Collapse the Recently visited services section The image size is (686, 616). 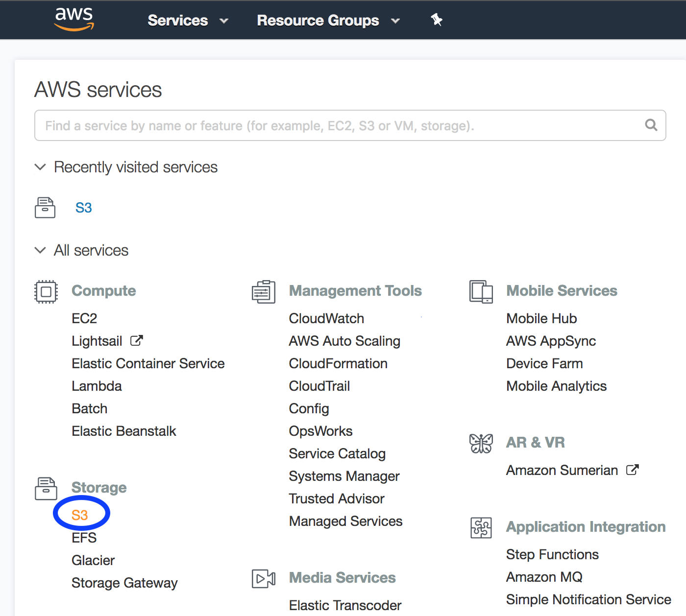tap(40, 167)
